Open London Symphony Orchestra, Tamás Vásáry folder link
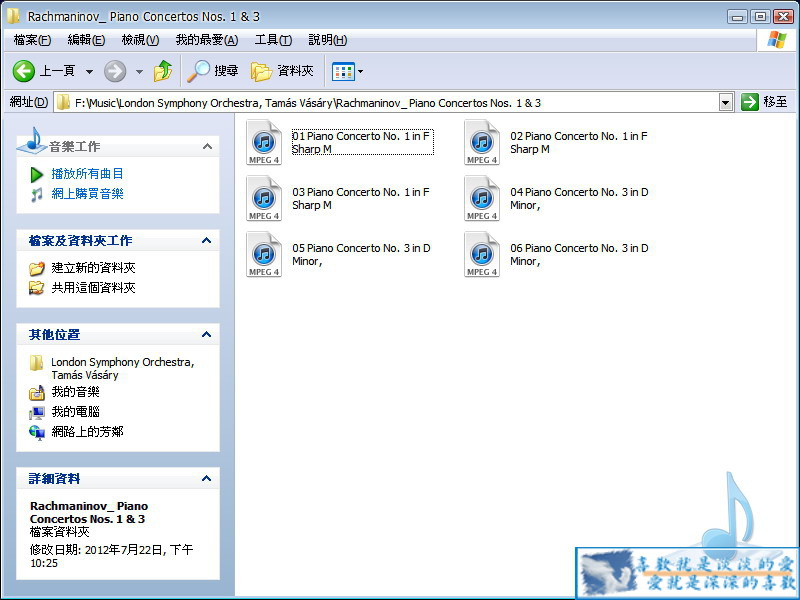The width and height of the screenshot is (800, 600). coord(122,368)
